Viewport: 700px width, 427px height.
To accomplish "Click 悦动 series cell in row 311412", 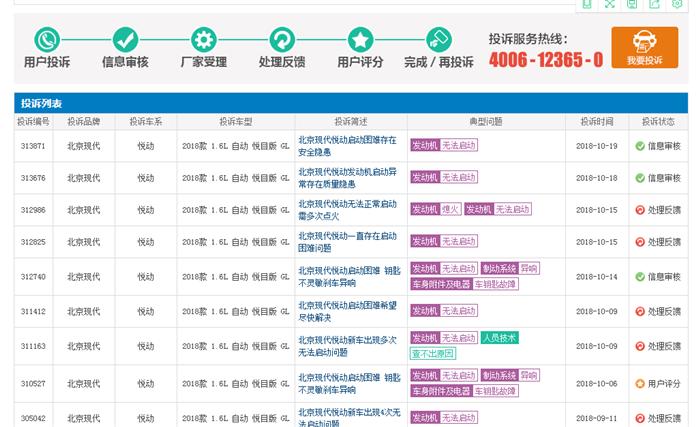I will coord(146,311).
